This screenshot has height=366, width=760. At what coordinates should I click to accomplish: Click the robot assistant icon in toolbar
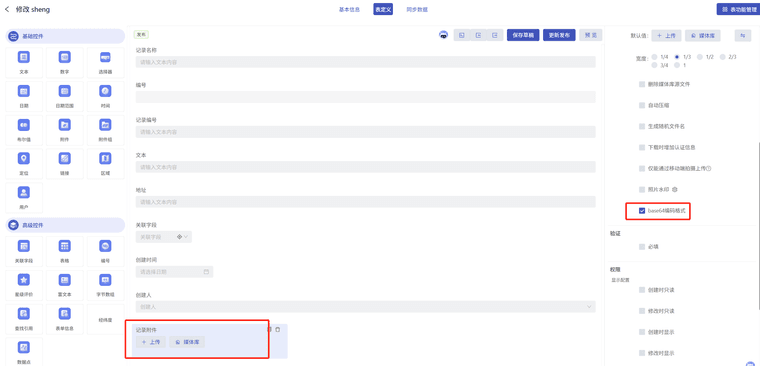click(x=443, y=35)
